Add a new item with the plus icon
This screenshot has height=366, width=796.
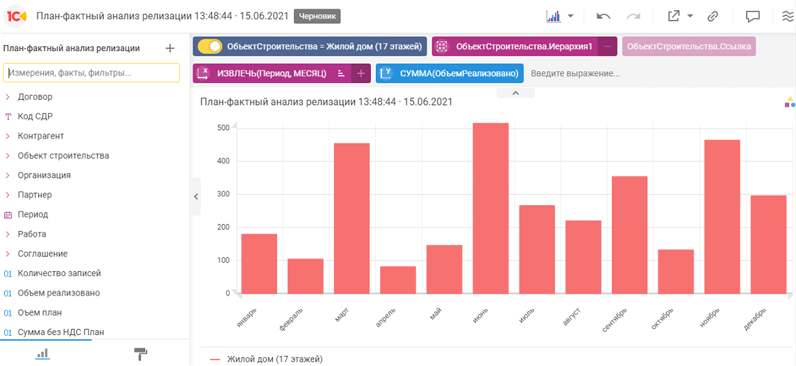[170, 48]
